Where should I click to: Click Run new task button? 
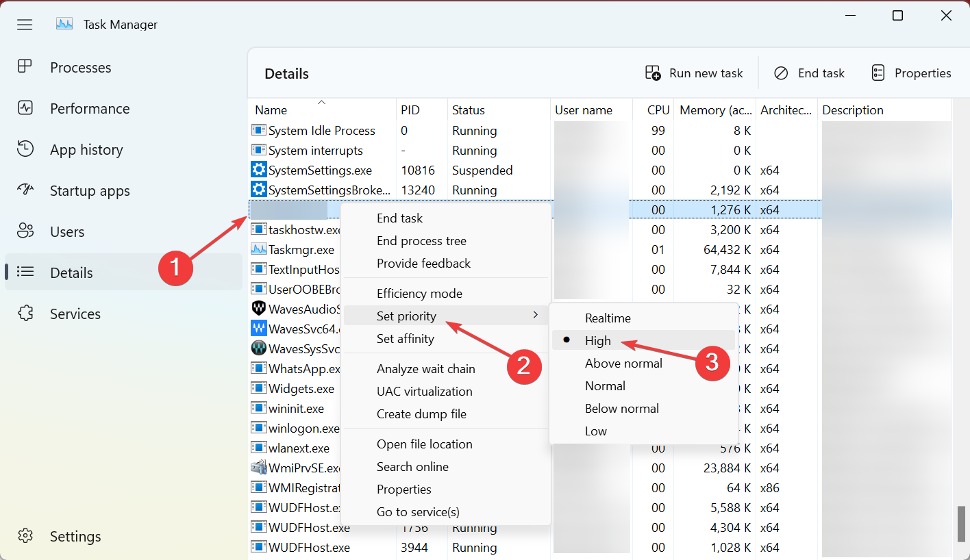pos(694,73)
